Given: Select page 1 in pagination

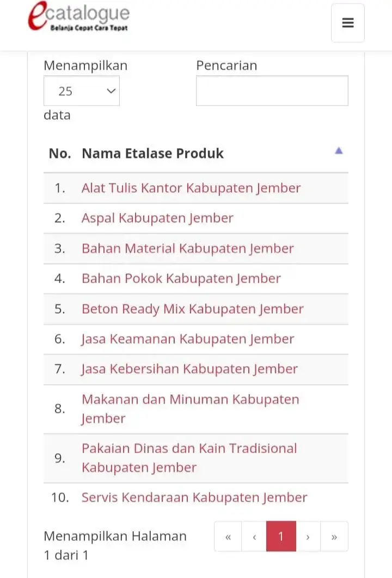Looking at the screenshot, I should point(281,537).
